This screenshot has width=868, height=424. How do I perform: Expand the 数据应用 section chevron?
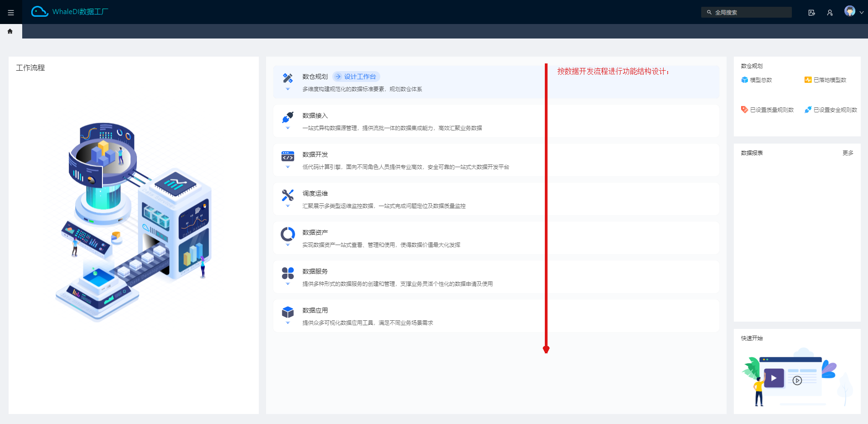(288, 323)
